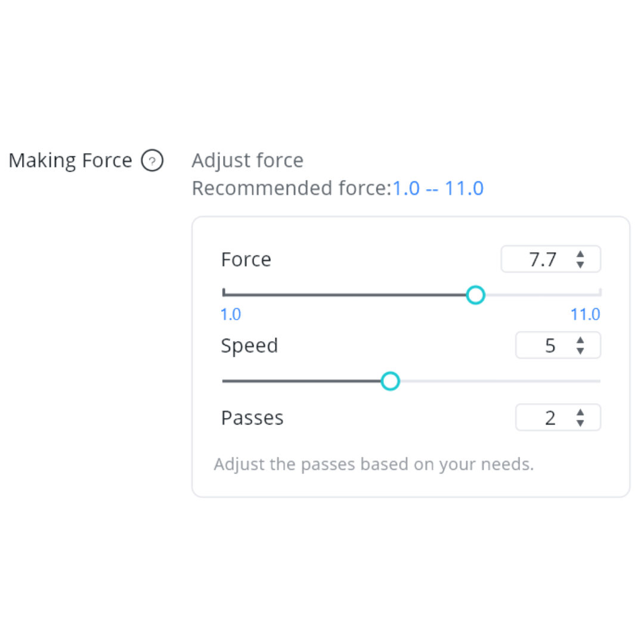This screenshot has width=644, height=644.
Task: Decrease Force value with down arrow
Action: tap(580, 265)
